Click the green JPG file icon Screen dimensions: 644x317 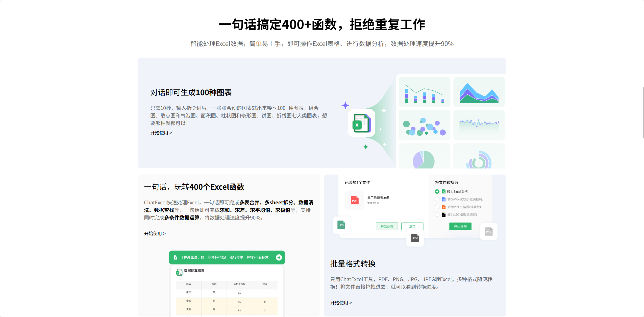point(341,225)
